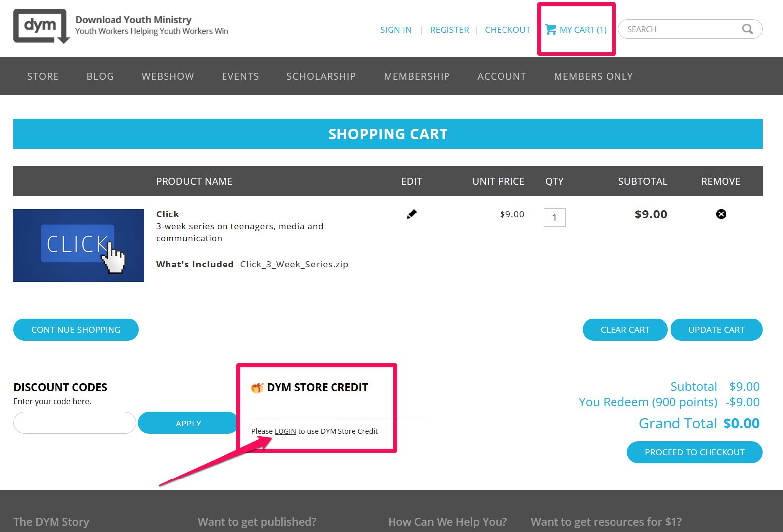Open the Members Only menu item
Viewport: 783px width, 532px height.
pyautogui.click(x=593, y=76)
